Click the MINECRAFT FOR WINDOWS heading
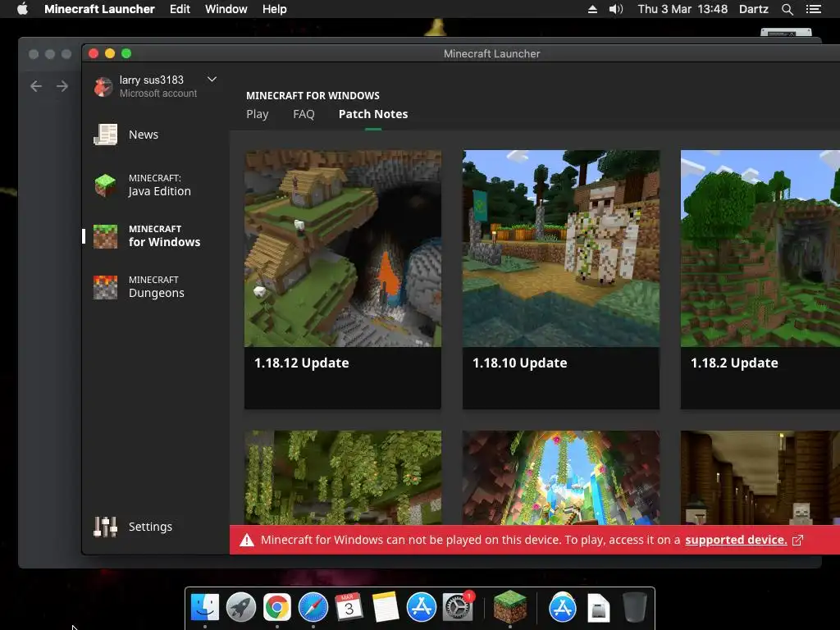Image resolution: width=840 pixels, height=630 pixels. coord(313,96)
